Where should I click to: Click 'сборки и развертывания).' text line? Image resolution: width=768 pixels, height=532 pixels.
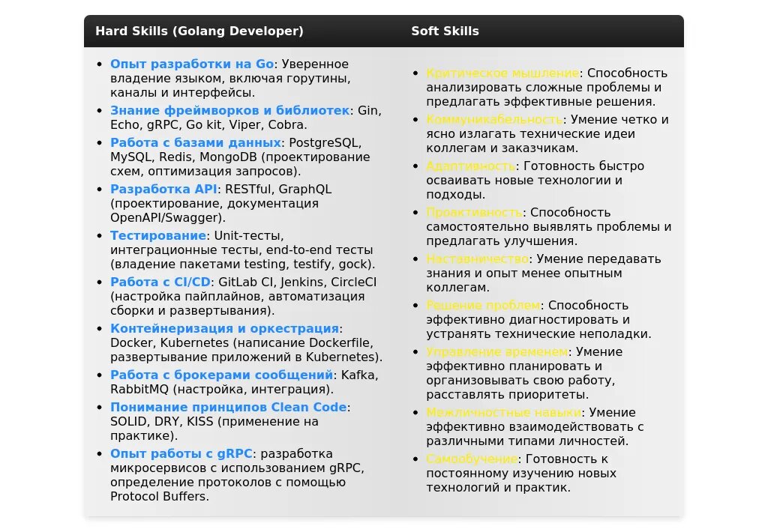tap(193, 311)
